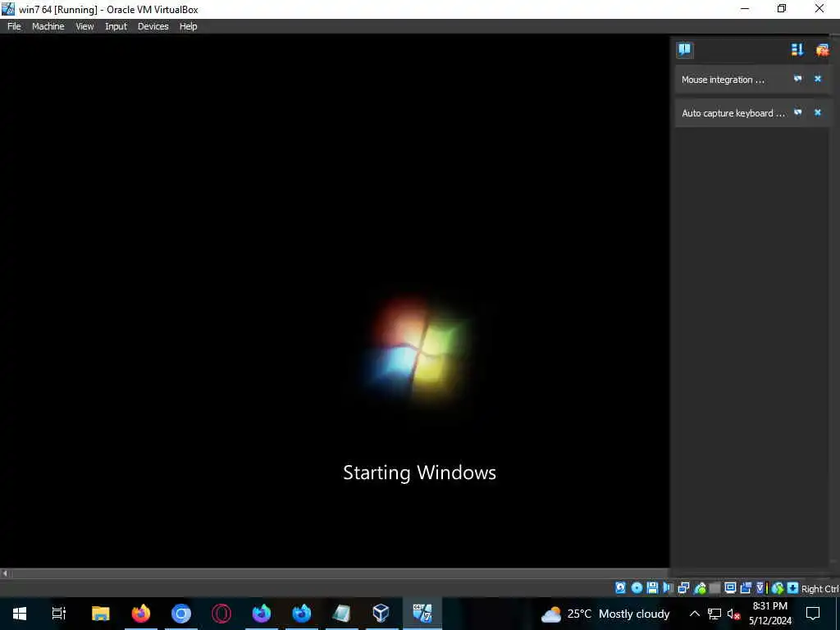Open Task View on the taskbar
840x630 pixels.
59,614
